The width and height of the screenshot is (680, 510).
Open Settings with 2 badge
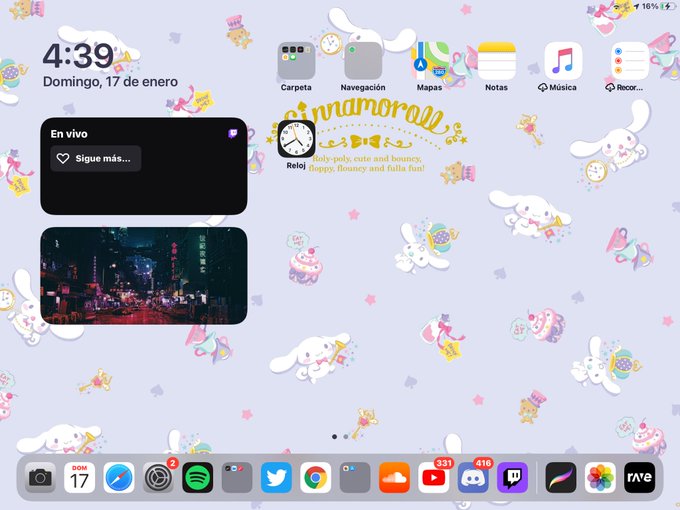pyautogui.click(x=158, y=477)
